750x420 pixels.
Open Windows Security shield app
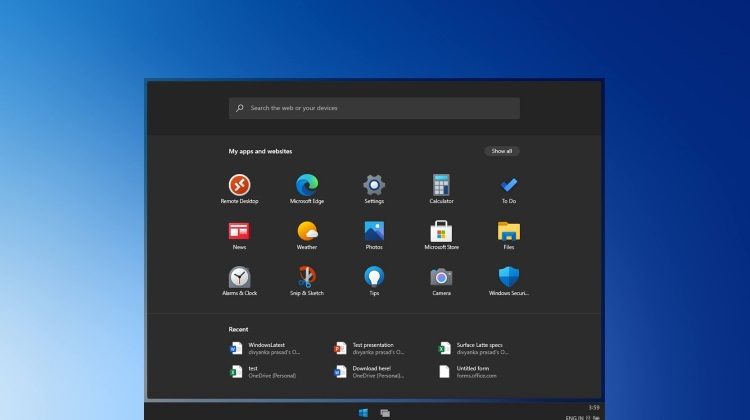[509, 277]
